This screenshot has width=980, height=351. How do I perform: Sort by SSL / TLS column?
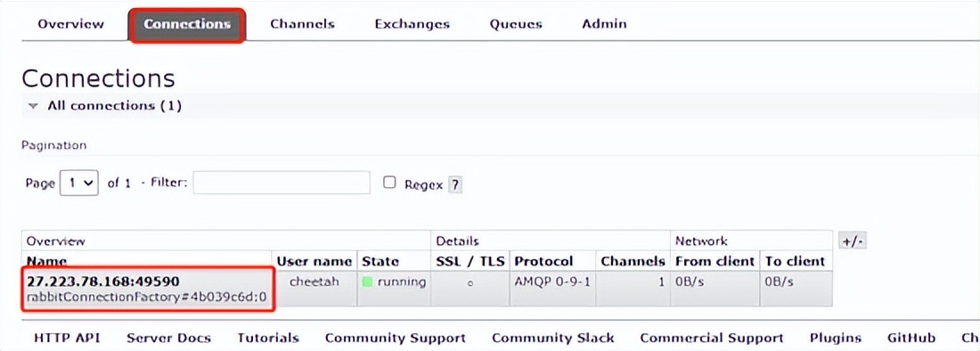click(x=470, y=261)
